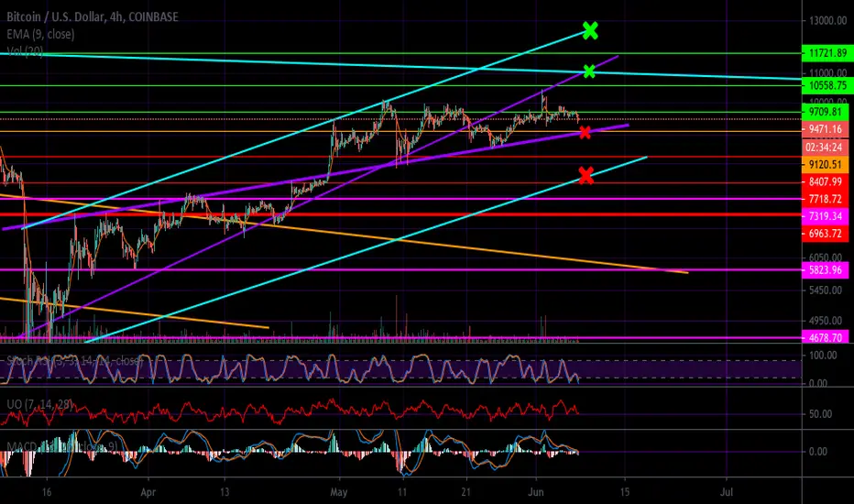
Task: Click the 21 date label on time axis
Action: click(x=466, y=492)
